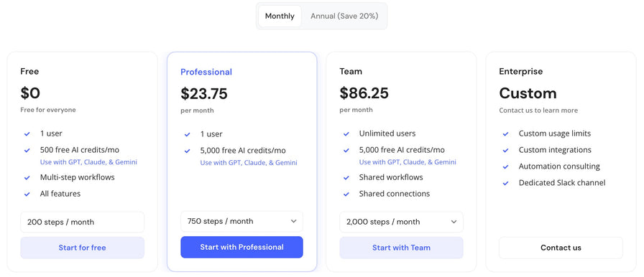Expand the 2,000 steps / month dropdown
The image size is (644, 277).
[401, 222]
